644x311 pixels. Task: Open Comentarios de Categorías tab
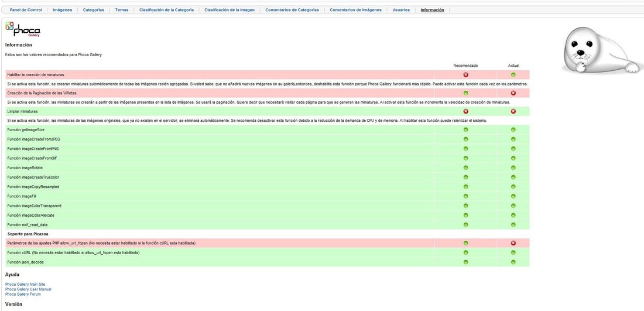pos(292,10)
